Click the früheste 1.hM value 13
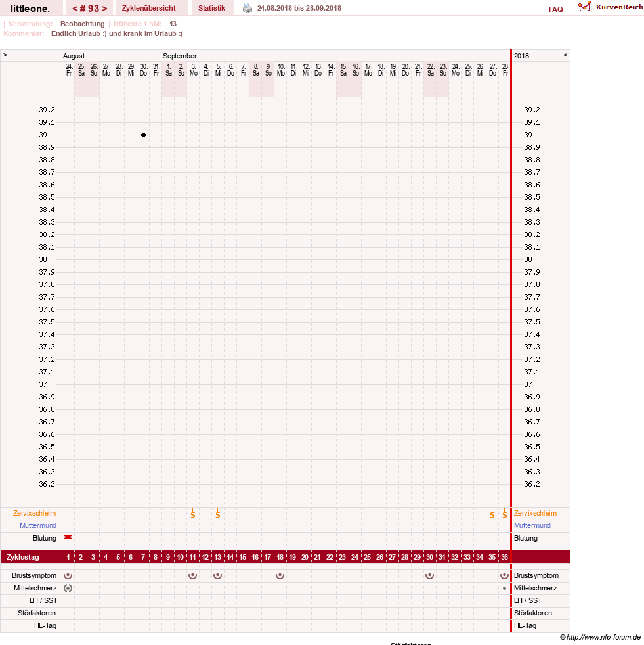This screenshot has height=645, width=644. [x=173, y=24]
